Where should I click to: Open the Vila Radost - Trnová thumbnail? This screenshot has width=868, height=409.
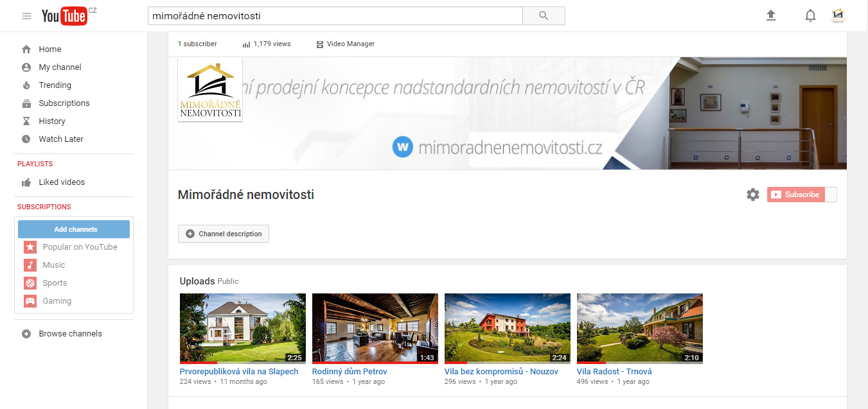(640, 329)
